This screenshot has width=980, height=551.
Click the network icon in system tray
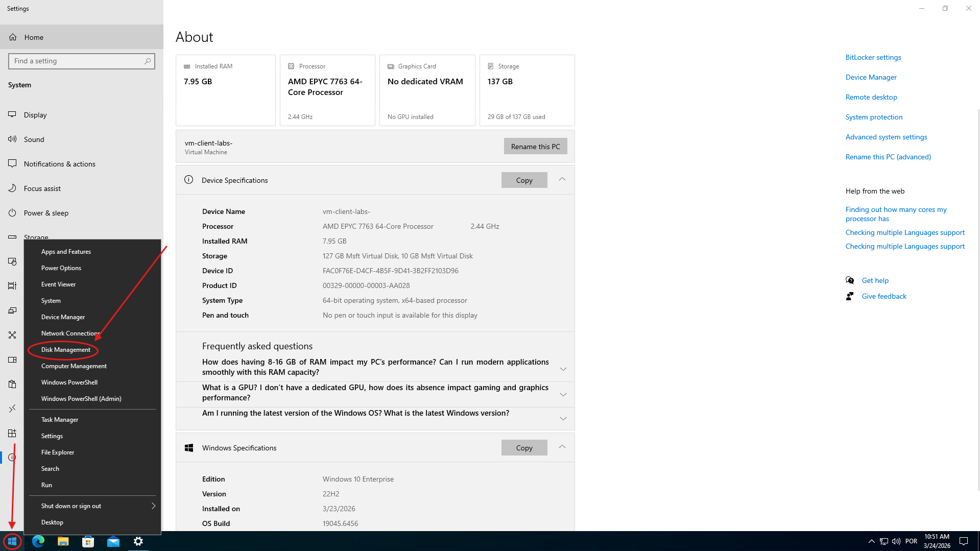[883, 541]
